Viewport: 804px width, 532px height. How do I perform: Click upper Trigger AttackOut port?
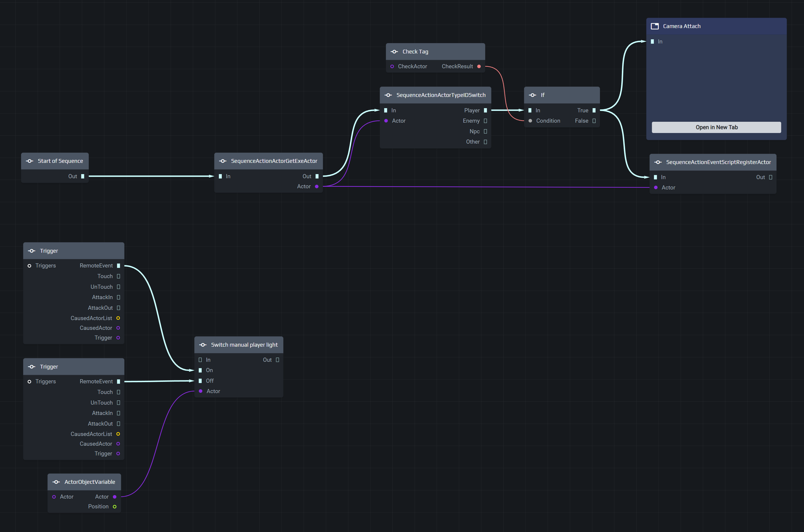click(x=119, y=308)
